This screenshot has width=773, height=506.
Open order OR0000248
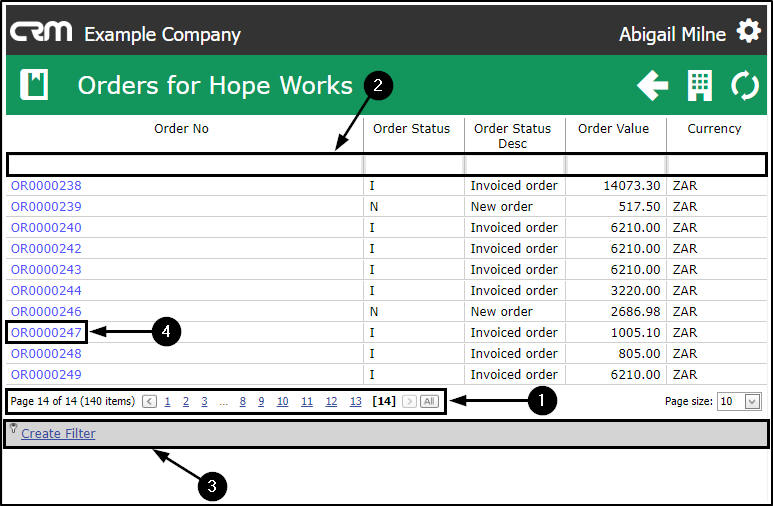pos(46,354)
